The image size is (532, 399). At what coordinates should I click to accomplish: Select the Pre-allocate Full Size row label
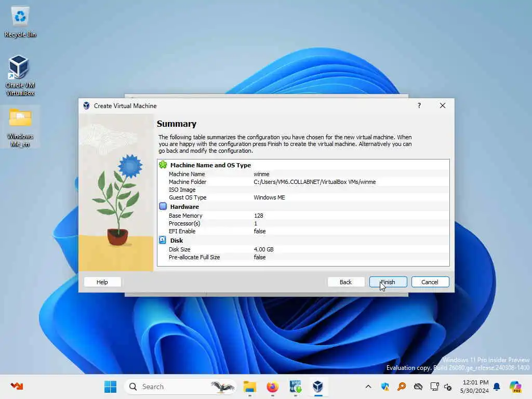[194, 257]
